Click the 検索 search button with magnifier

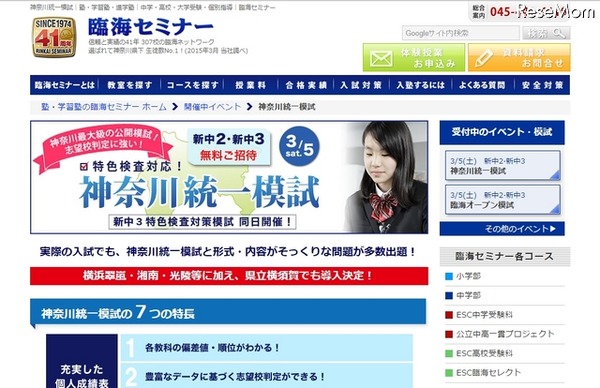[546, 33]
